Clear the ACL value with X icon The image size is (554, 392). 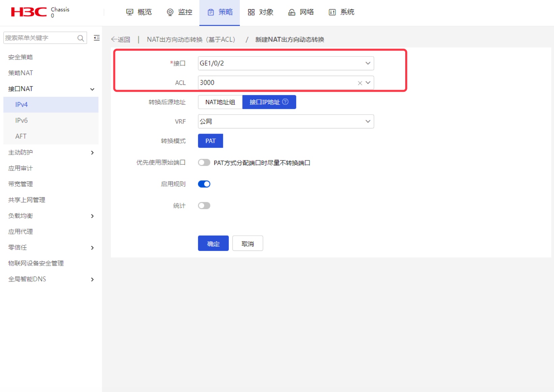(360, 83)
